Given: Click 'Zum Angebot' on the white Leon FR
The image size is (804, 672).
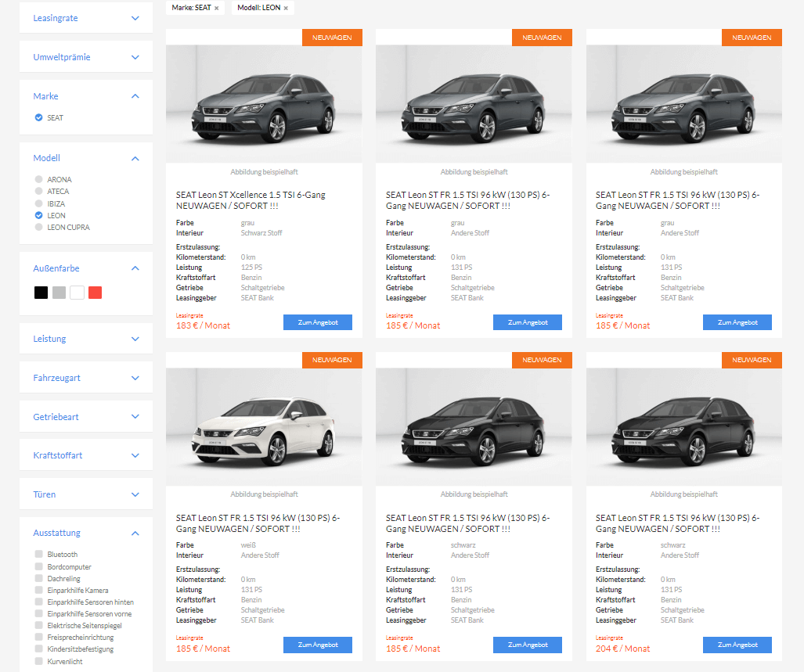Looking at the screenshot, I should coord(318,645).
